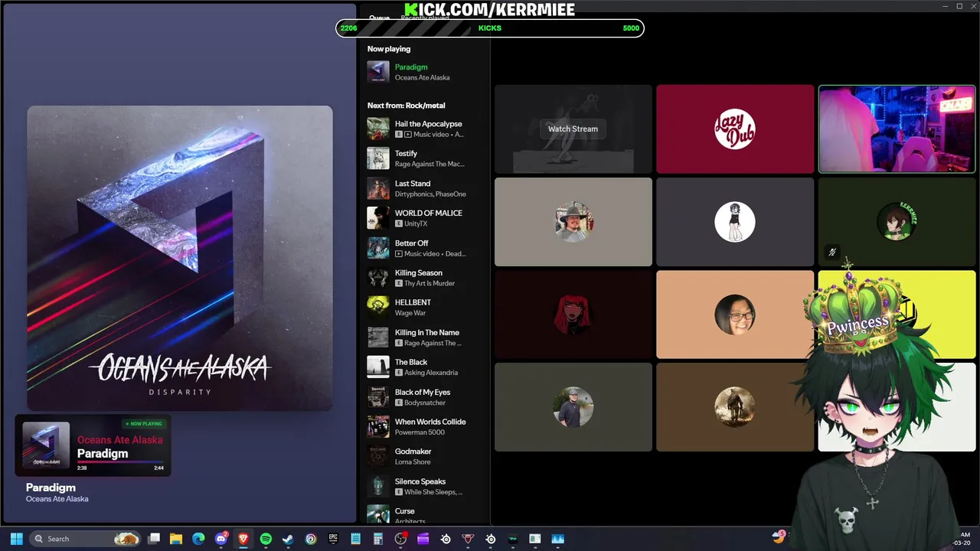Seek in the mini player progress bar
The height and width of the screenshot is (551, 980).
click(x=120, y=461)
